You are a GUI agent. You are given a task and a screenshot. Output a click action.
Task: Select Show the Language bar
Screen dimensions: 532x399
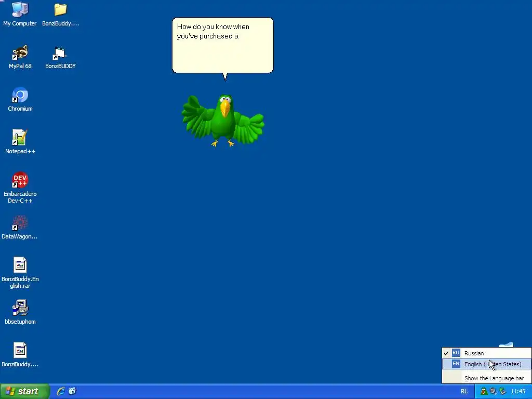(486, 378)
